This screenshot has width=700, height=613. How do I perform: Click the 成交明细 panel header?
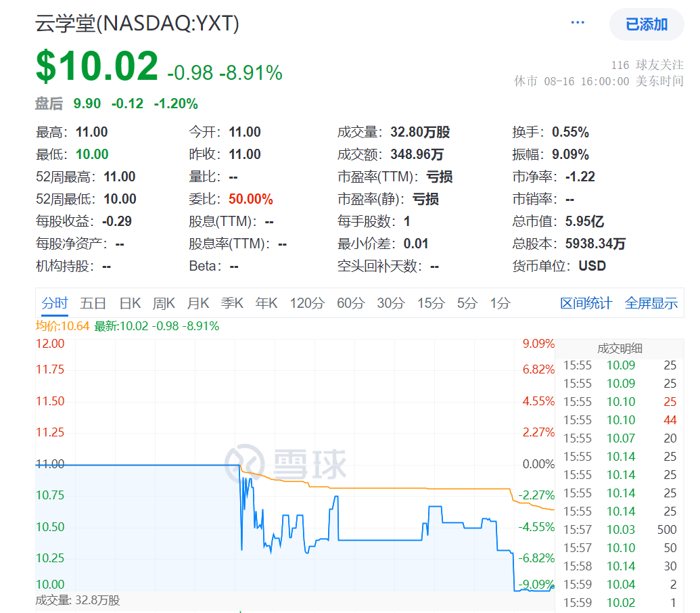coord(620,348)
